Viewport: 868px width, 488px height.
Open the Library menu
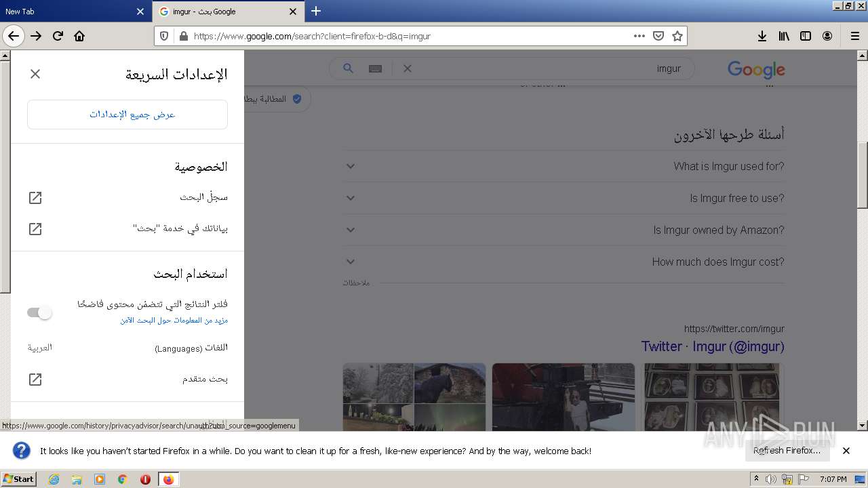(784, 36)
